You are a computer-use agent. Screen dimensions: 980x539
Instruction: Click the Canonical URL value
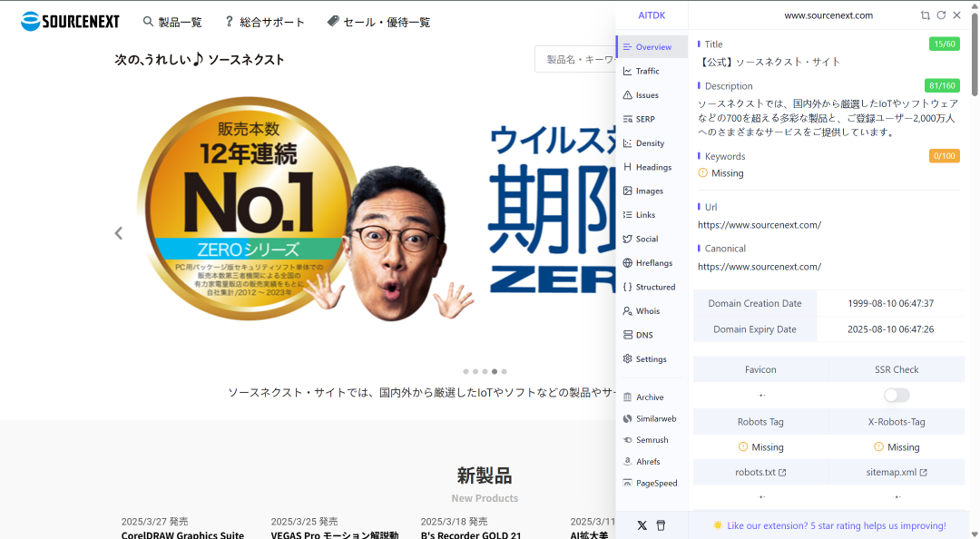759,267
